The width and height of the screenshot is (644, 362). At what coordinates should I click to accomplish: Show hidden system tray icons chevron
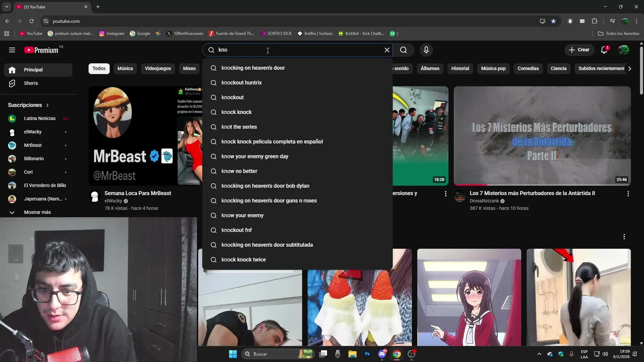click(539, 354)
